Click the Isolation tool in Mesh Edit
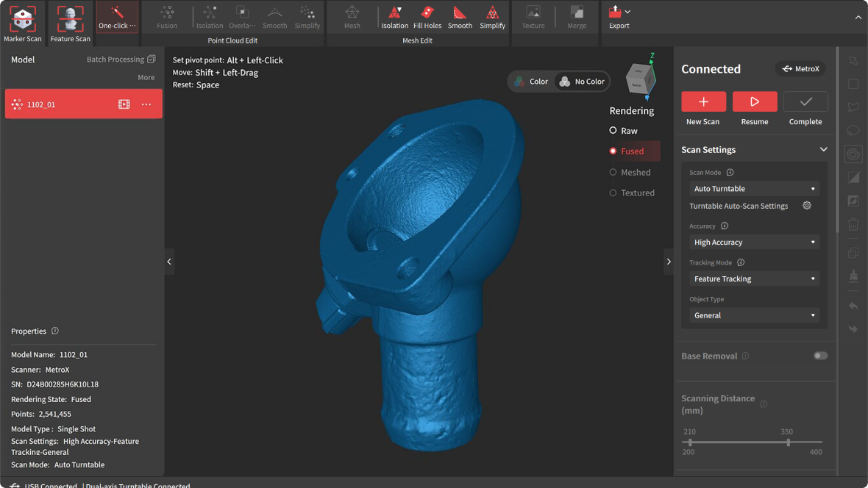The image size is (868, 488). (394, 18)
